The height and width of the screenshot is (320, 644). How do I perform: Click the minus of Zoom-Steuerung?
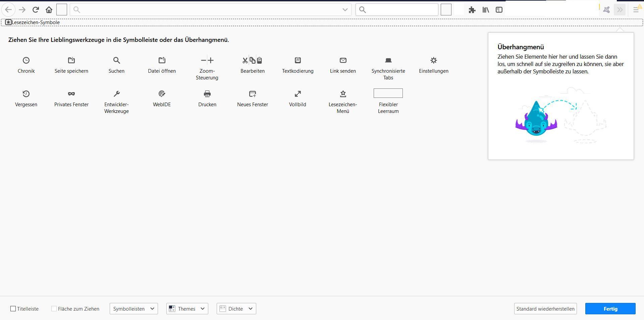click(x=204, y=60)
